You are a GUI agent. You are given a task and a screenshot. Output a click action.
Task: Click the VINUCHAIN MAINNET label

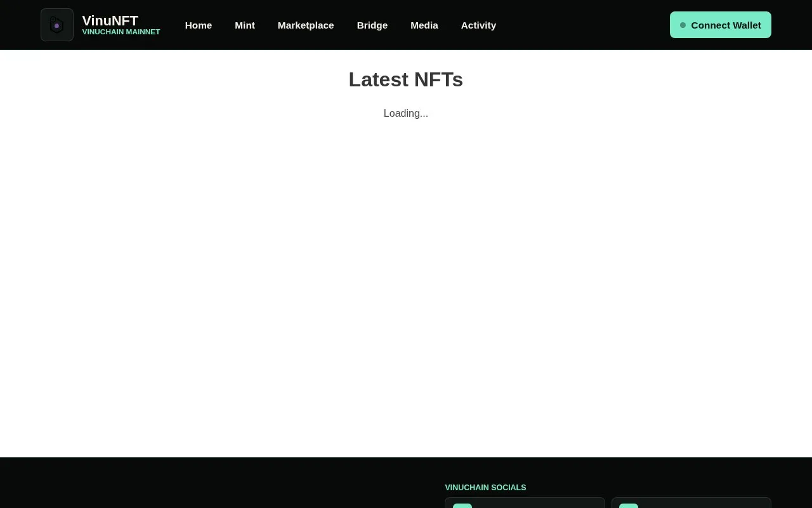point(121,32)
